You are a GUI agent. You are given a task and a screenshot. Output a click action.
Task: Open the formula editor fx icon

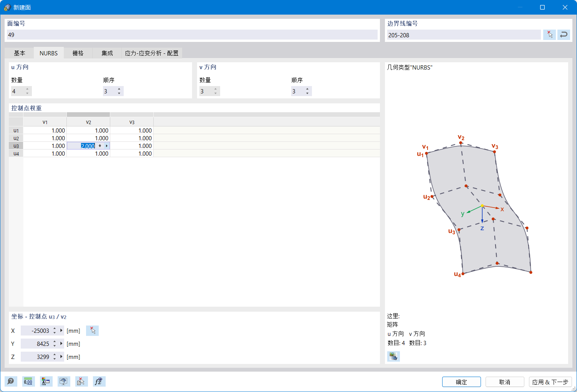99,381
